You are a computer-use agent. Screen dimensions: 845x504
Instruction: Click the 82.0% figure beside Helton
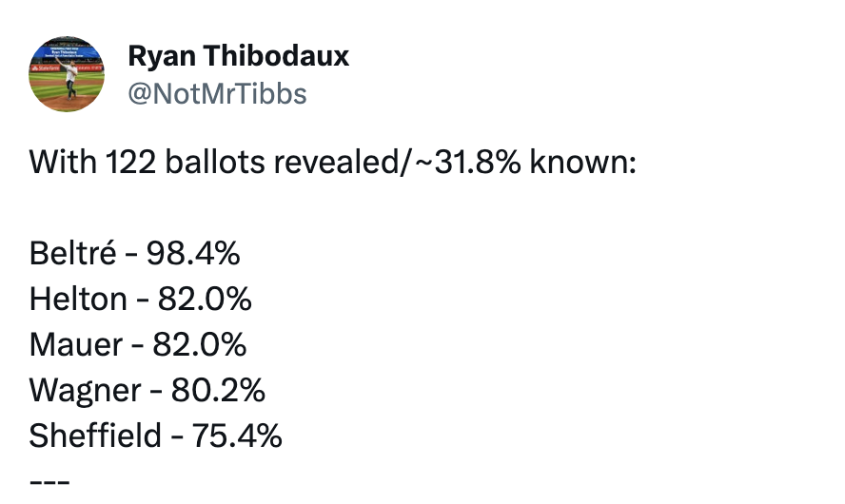click(x=205, y=300)
